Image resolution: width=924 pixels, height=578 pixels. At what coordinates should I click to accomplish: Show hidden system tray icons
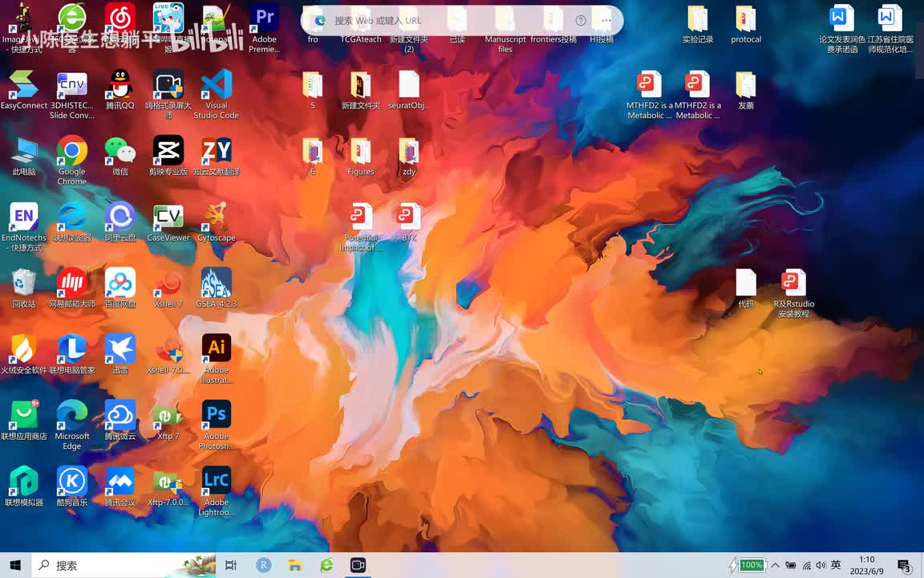tap(776, 566)
